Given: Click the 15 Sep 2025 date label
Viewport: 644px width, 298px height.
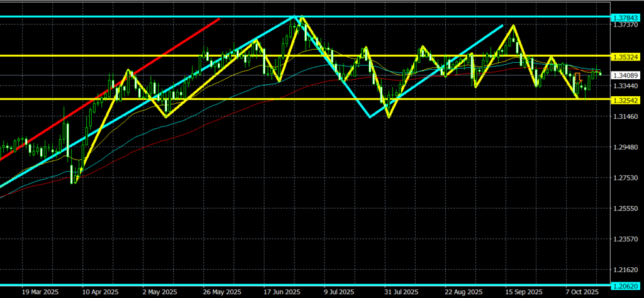Looking at the screenshot, I should click(x=525, y=292).
